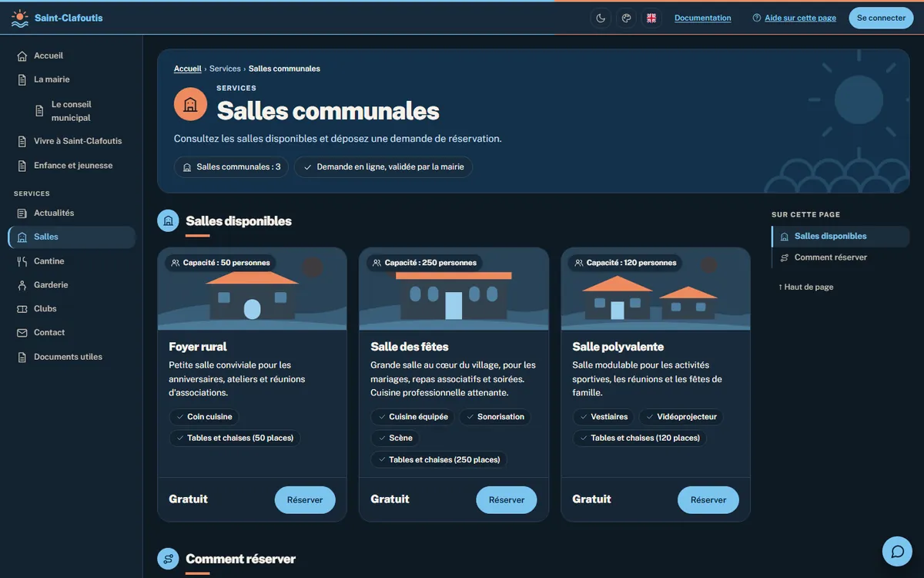Viewport: 924px width, 578px height.
Task: Open the chat bubble widget
Action: [897, 552]
